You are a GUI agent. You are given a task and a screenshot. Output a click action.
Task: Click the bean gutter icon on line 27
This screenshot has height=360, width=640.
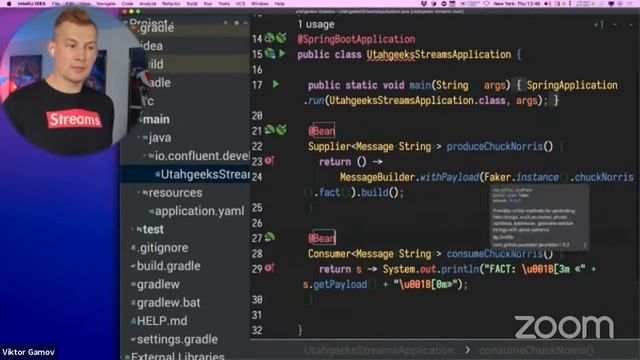(270, 237)
